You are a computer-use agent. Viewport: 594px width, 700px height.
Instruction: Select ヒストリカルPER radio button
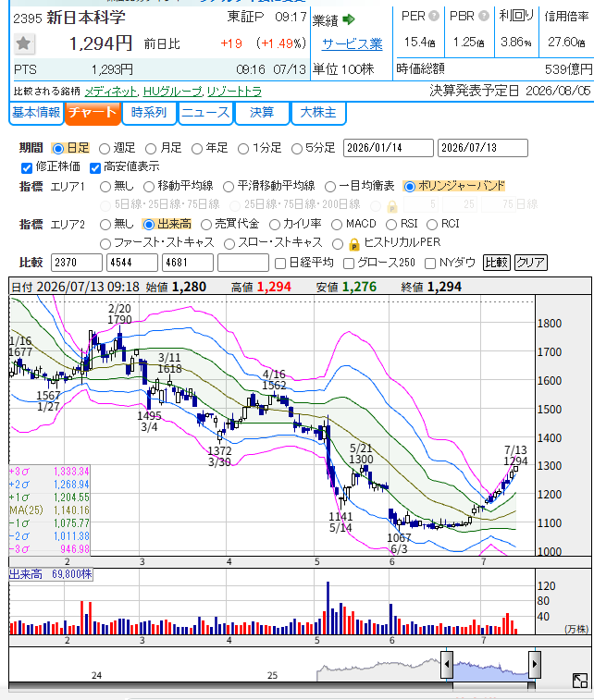[x=338, y=244]
